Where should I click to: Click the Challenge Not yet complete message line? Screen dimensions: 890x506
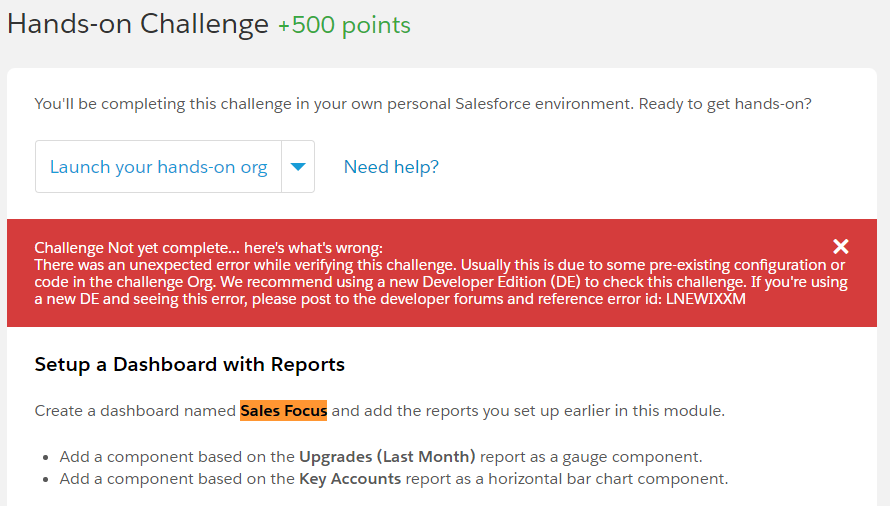[209, 248]
